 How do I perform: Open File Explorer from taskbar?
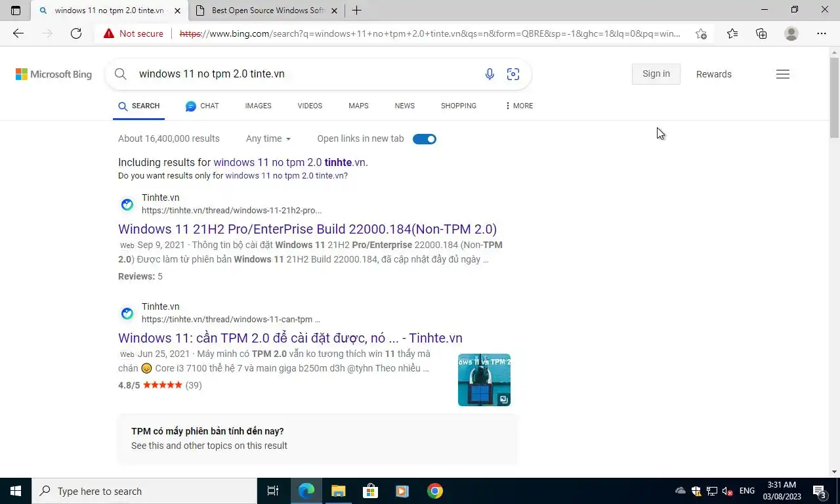338,491
